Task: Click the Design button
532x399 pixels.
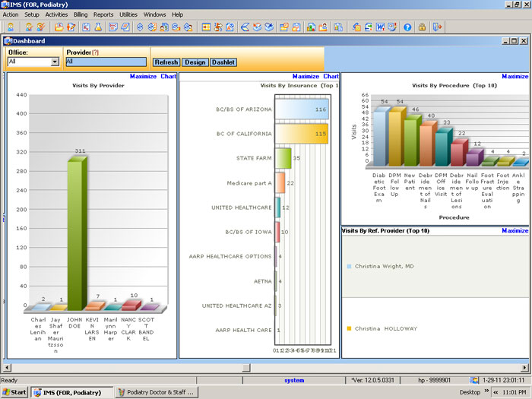Action: click(x=195, y=62)
